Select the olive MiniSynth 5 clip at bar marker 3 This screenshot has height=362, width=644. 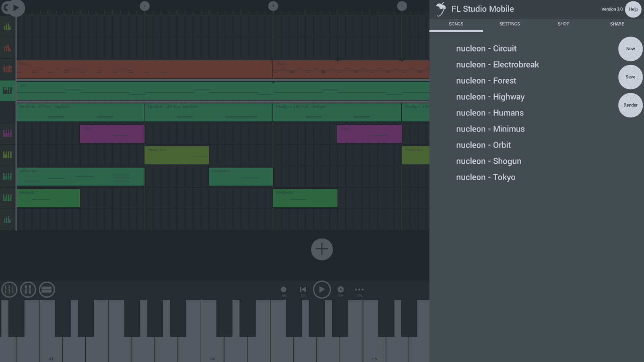pyautogui.click(x=177, y=155)
